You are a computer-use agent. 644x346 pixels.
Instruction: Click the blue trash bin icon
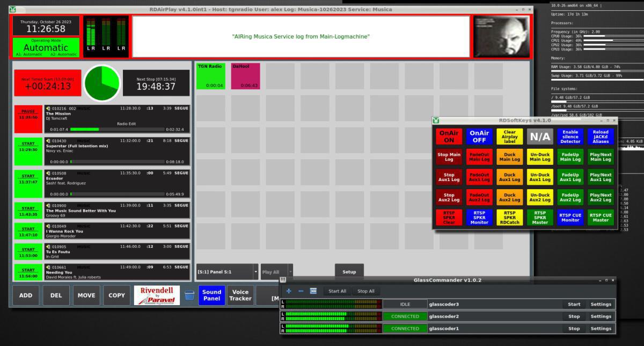tap(189, 295)
